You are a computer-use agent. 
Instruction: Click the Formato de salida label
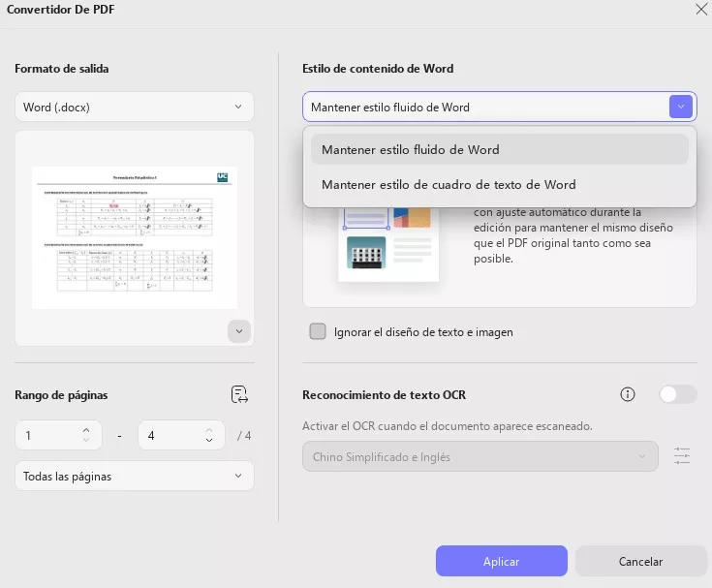point(62,69)
